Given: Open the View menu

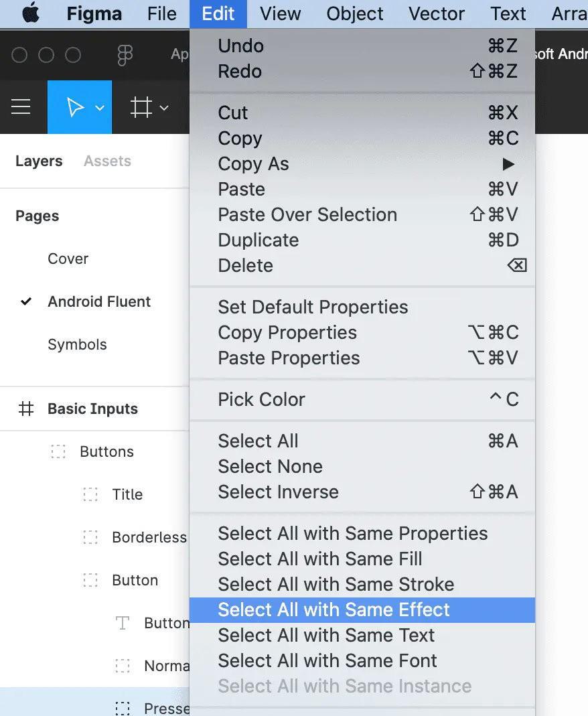Looking at the screenshot, I should pos(281,13).
